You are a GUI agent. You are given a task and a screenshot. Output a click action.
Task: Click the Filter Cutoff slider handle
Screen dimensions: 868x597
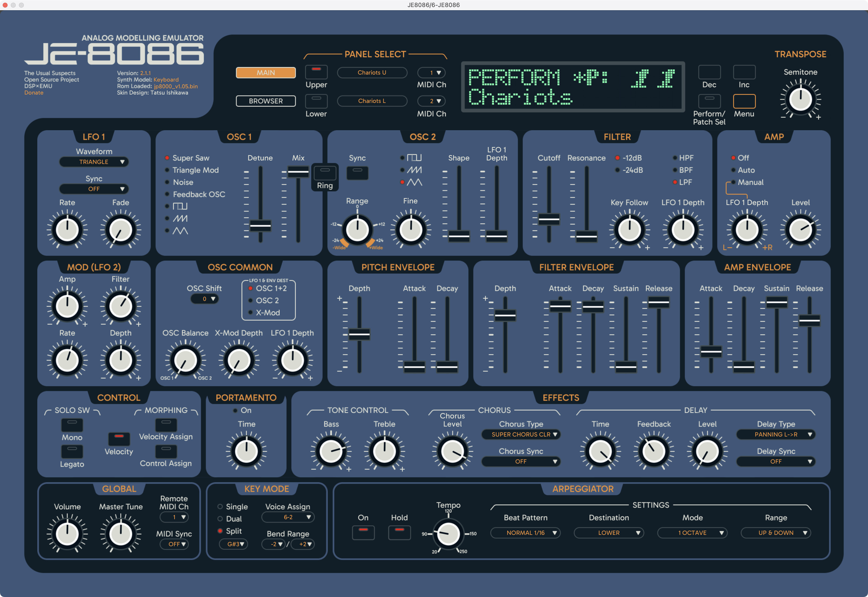pyautogui.click(x=549, y=219)
